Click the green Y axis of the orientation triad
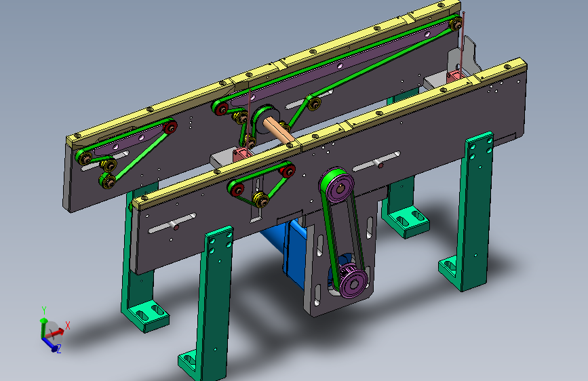The width and height of the screenshot is (588, 381). click(43, 327)
